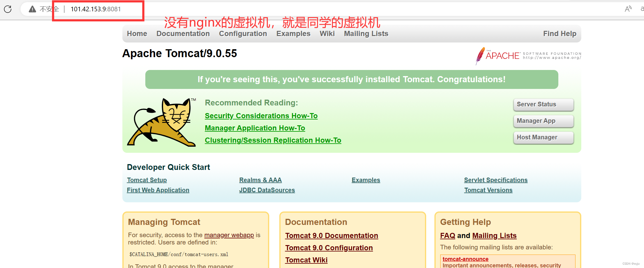644x268 pixels.
Task: Click the browser reload icon
Action: click(8, 9)
